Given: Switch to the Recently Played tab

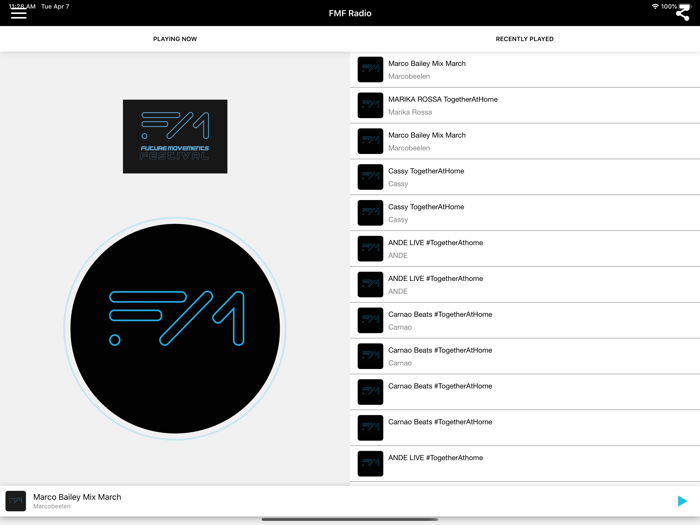Looking at the screenshot, I should [x=525, y=39].
